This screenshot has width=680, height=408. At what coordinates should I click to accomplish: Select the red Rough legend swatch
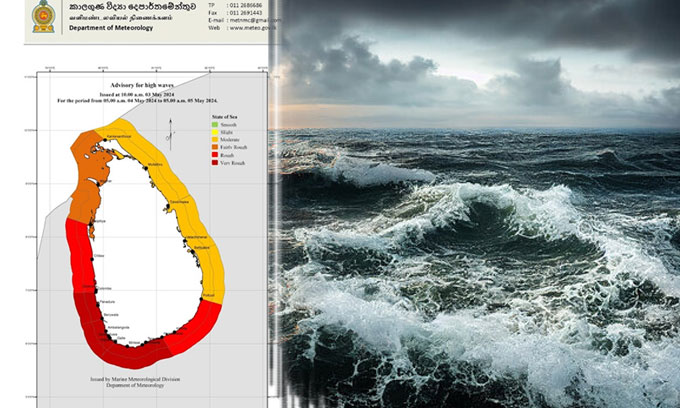(215, 155)
